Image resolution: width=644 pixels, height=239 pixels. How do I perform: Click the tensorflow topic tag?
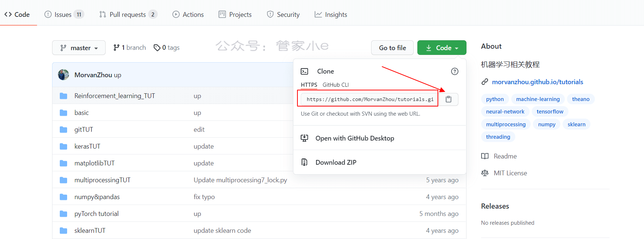[550, 112]
